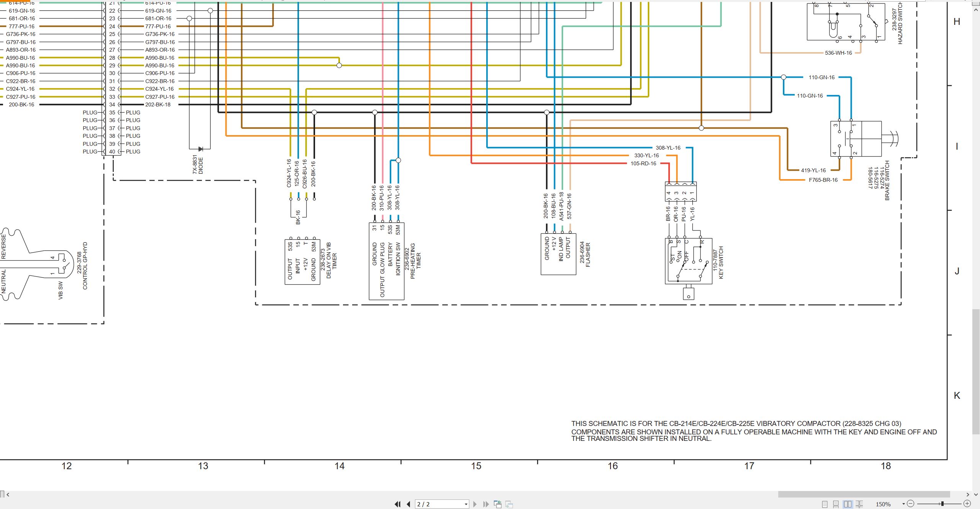Go to the first page
980x509 pixels.
pos(397,504)
